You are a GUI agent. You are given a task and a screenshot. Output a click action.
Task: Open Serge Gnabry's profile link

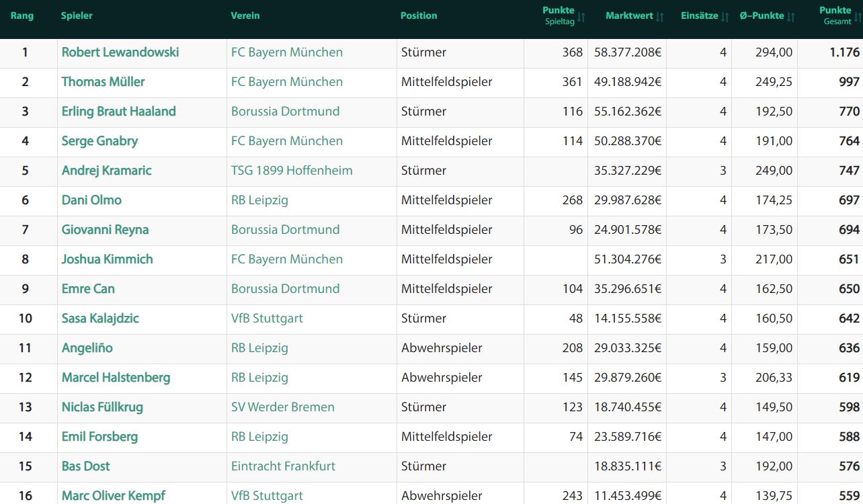(x=100, y=141)
